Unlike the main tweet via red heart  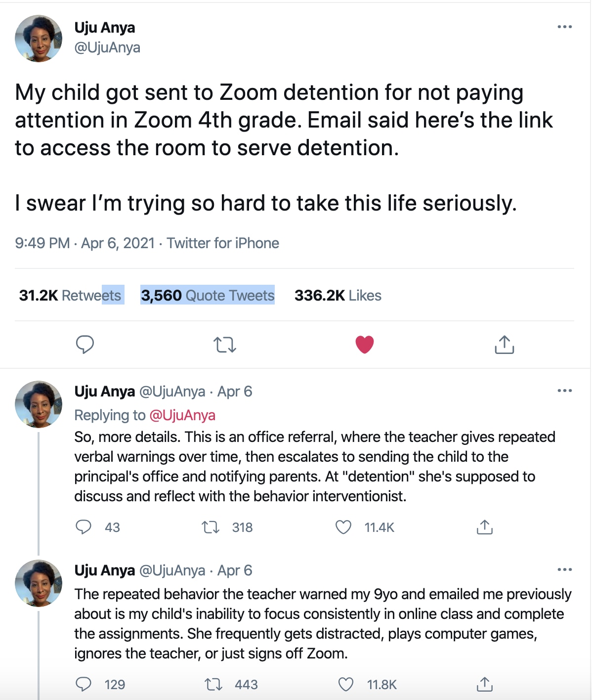pyautogui.click(x=365, y=345)
